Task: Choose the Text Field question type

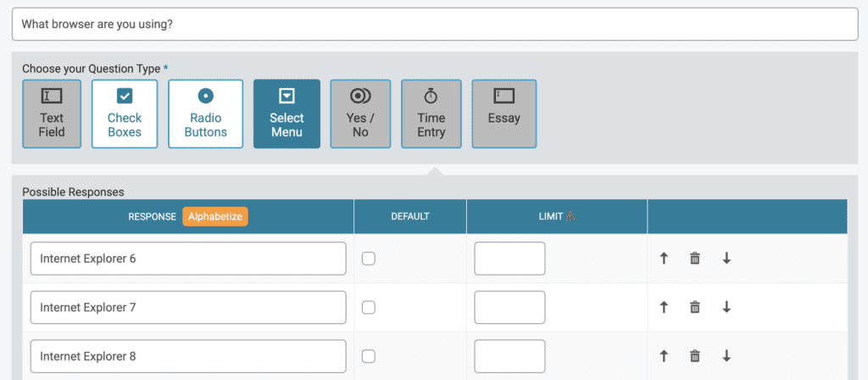Action: [52, 115]
